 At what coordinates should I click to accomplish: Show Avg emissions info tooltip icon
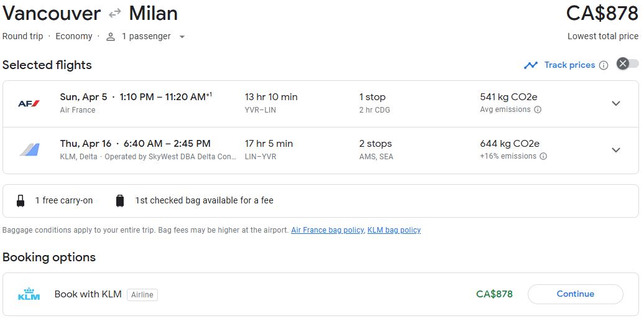(x=538, y=109)
